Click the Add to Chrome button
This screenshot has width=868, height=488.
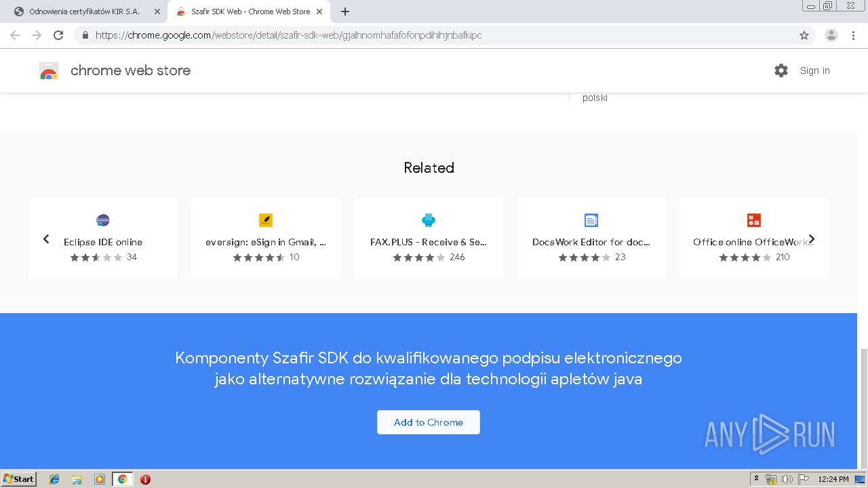[429, 422]
